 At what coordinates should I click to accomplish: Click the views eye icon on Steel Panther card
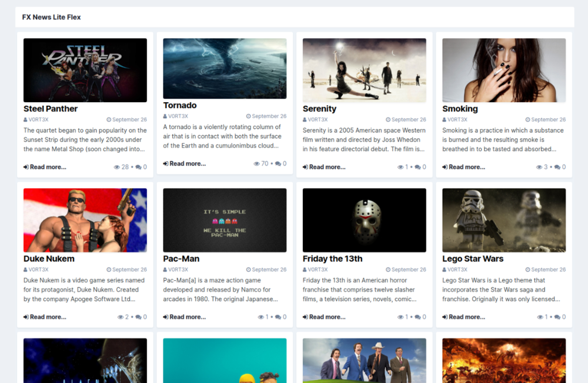click(x=117, y=167)
